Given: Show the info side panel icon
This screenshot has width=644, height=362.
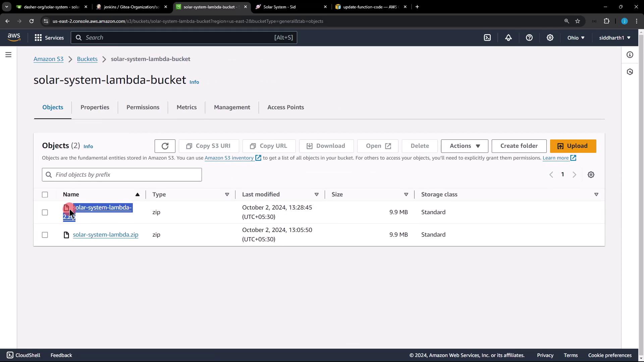Looking at the screenshot, I should tap(630, 55).
